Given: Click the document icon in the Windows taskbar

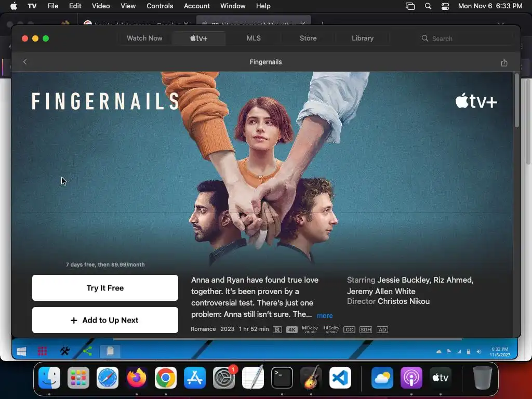Looking at the screenshot, I should 110,351.
